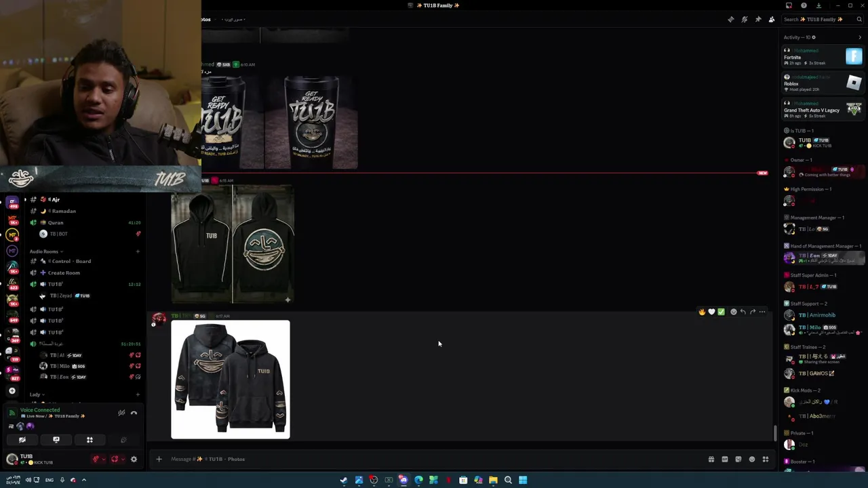Open notification settings bell in header
This screenshot has height=488, width=868.
[744, 20]
